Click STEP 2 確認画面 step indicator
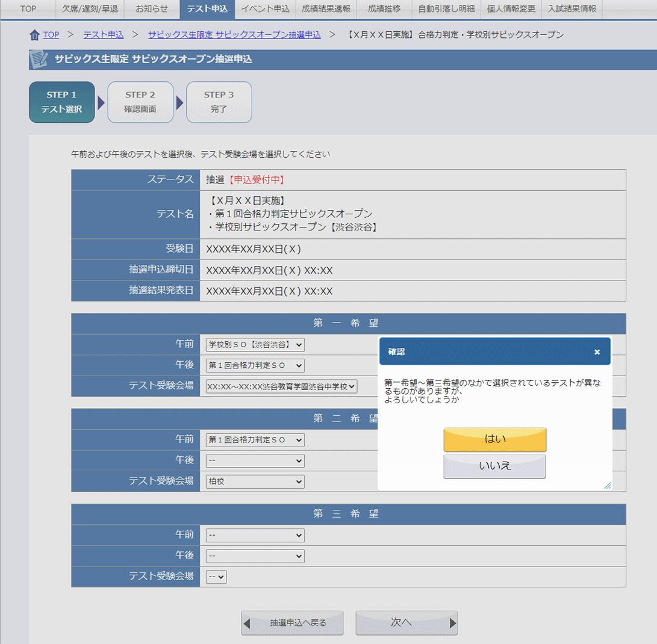This screenshot has width=657, height=644. point(140,102)
